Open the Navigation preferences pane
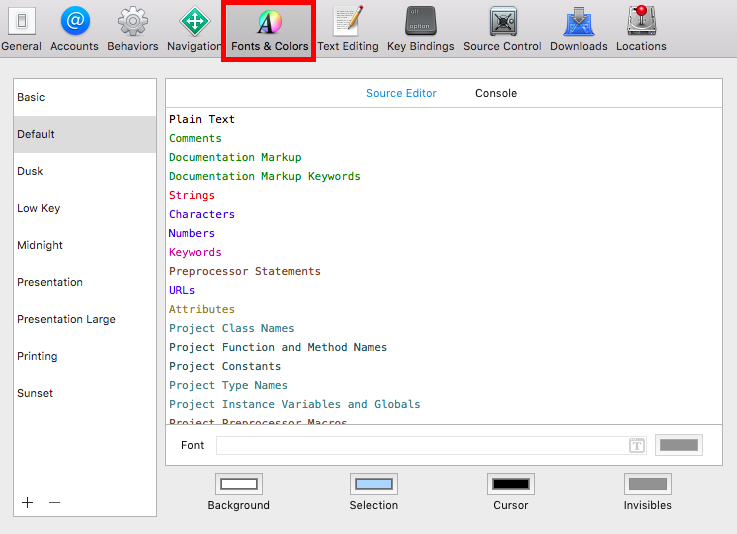The height and width of the screenshot is (534, 737). coord(194,29)
